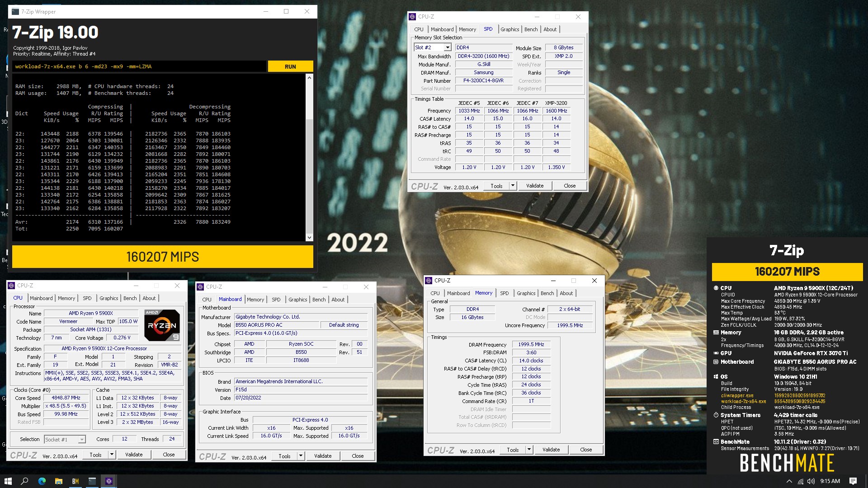Open the Slot #2 dropdown in SPD window
This screenshot has width=868, height=488.
tap(448, 47)
